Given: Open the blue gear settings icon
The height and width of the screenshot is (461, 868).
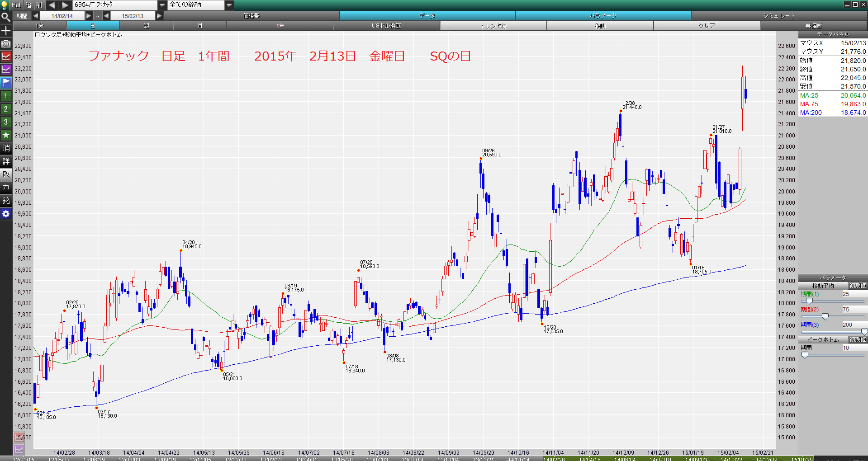Looking at the screenshot, I should (x=6, y=214).
